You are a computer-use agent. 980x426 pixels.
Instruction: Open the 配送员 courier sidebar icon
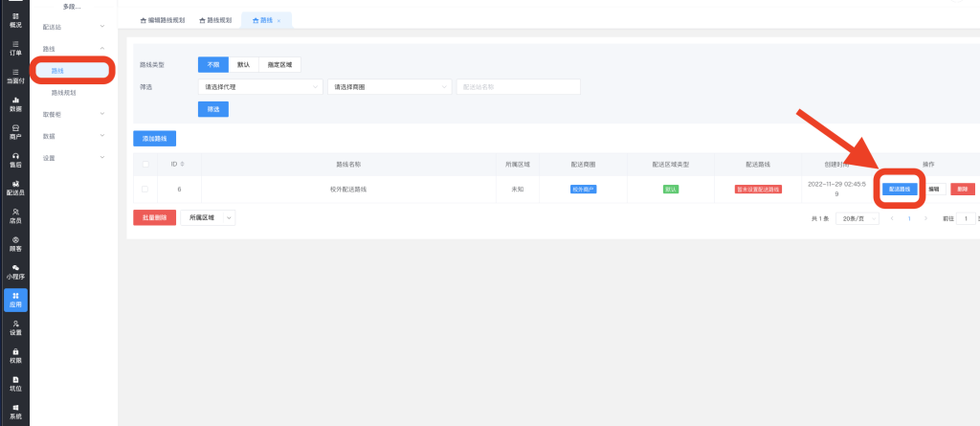[14, 188]
